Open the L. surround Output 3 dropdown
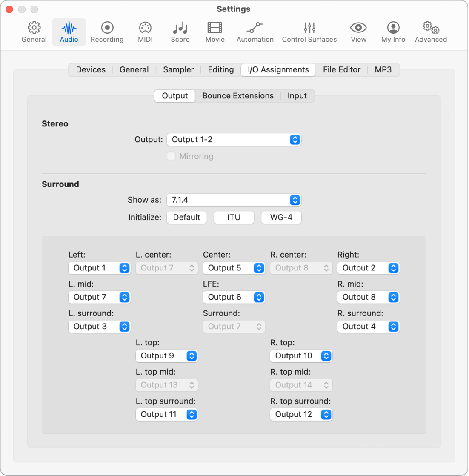469x476 pixels. click(100, 327)
